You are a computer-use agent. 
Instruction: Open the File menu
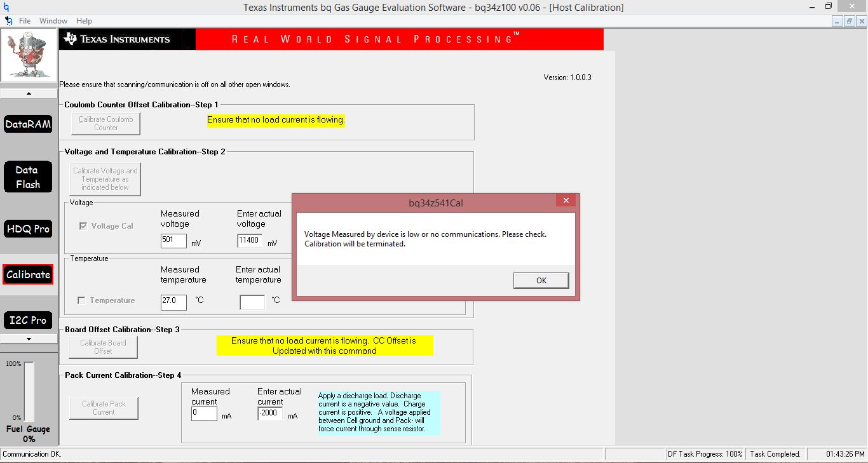pyautogui.click(x=25, y=21)
